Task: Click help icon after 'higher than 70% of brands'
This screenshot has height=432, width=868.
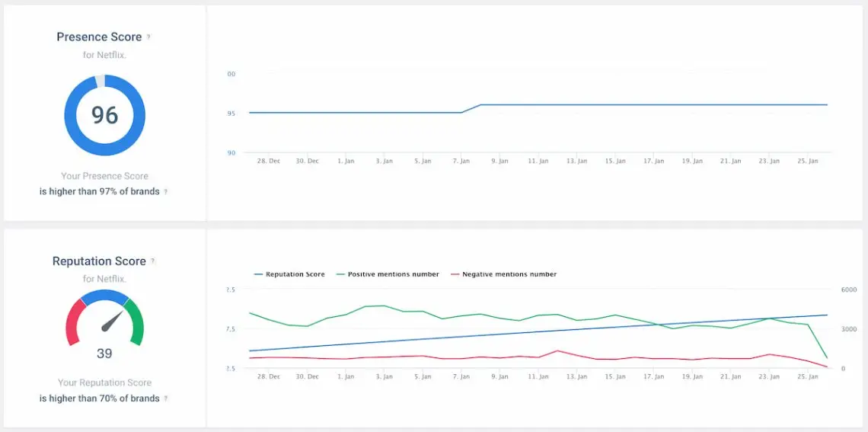Action: tap(165, 398)
